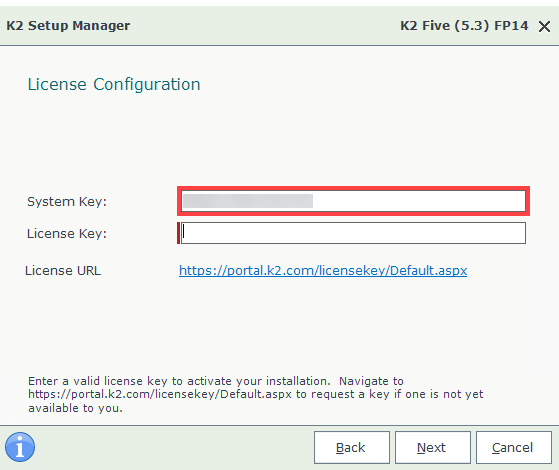This screenshot has width=559, height=470.
Task: Click the 'Enter a valid license key' instructions
Action: coord(256,394)
